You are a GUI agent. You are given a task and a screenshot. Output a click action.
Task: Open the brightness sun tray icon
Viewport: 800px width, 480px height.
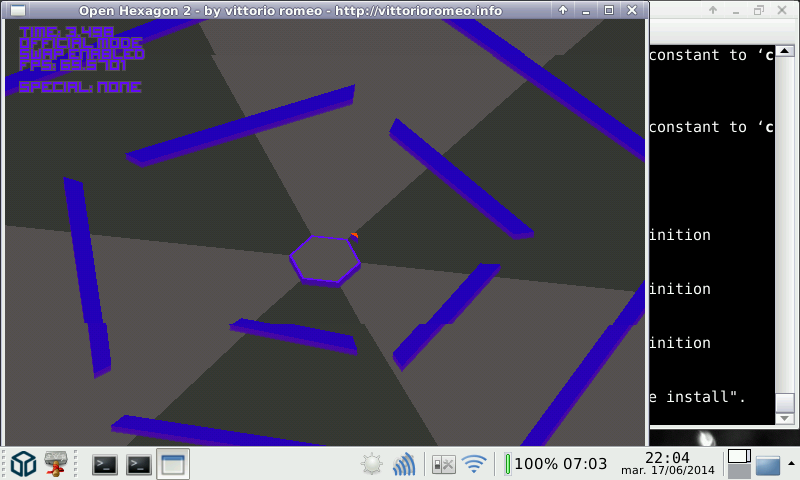[372, 464]
